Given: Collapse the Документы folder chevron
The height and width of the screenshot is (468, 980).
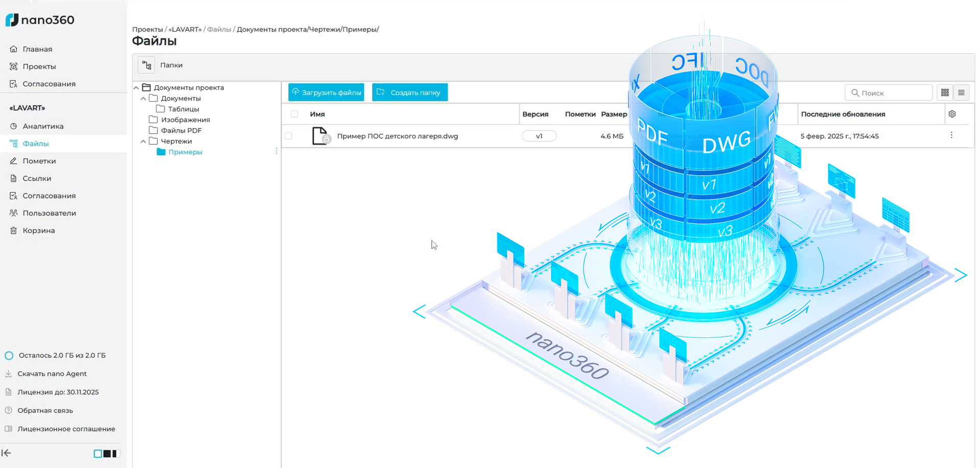Looking at the screenshot, I should 143,98.
